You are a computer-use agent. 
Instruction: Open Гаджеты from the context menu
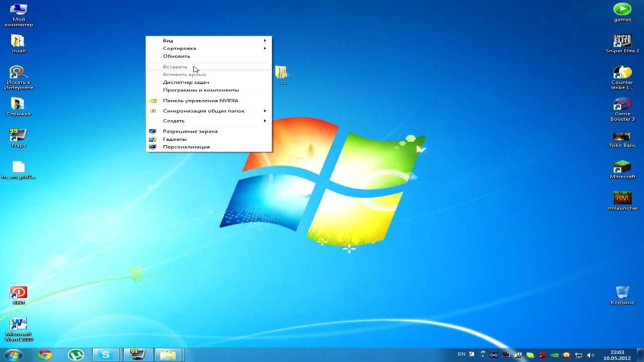(209, 139)
